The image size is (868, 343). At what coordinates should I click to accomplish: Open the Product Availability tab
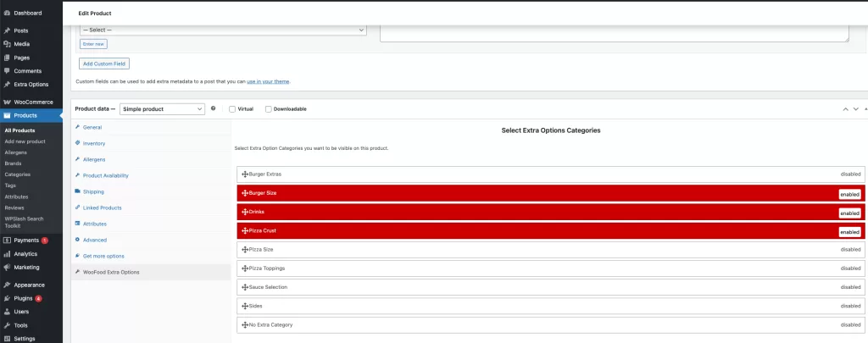105,175
